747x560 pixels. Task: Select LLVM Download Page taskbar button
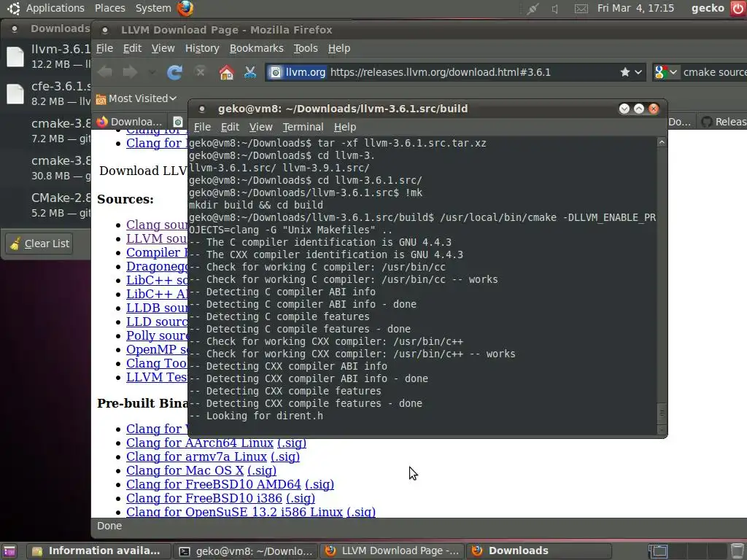click(x=392, y=551)
